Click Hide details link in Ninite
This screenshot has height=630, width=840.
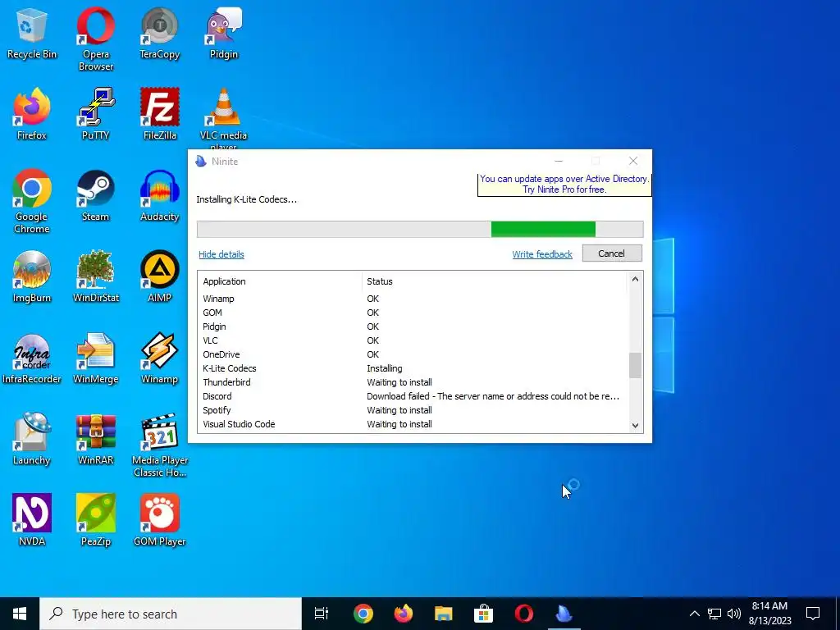click(221, 254)
